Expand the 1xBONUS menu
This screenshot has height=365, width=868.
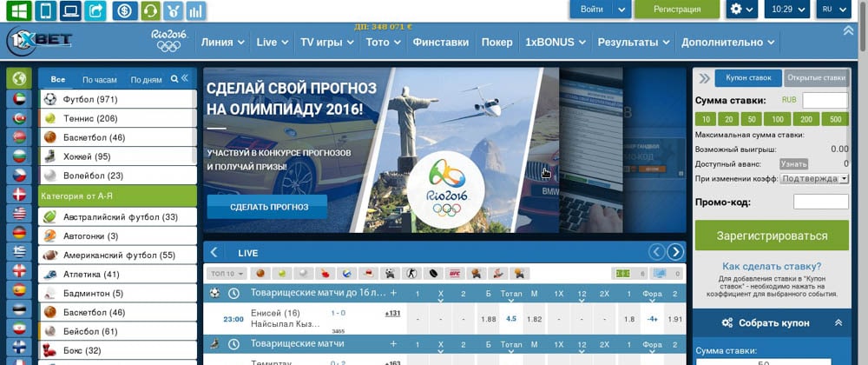tap(556, 42)
